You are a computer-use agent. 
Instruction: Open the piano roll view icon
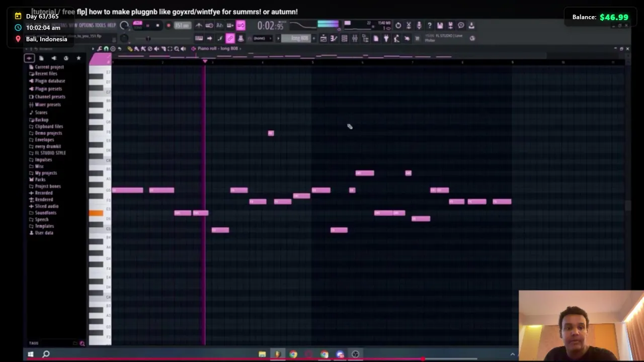[x=334, y=38]
